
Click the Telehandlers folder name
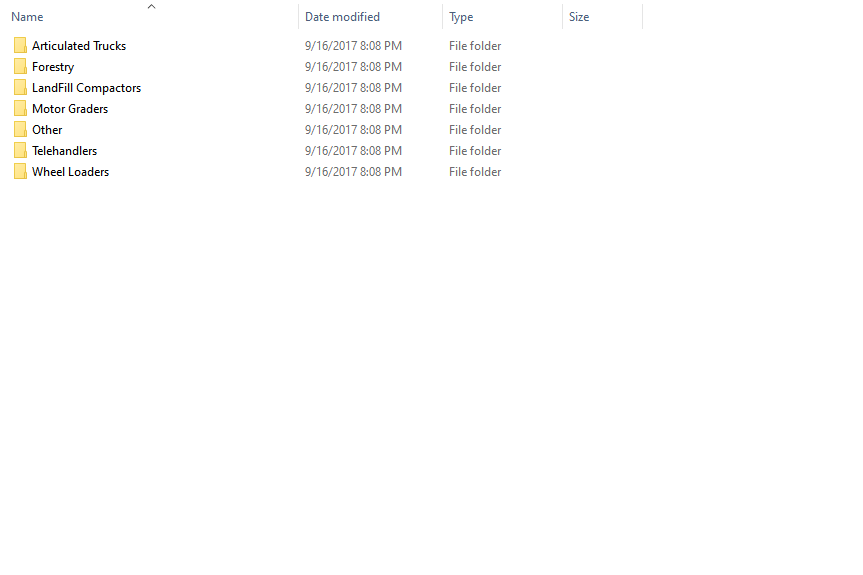(64, 151)
